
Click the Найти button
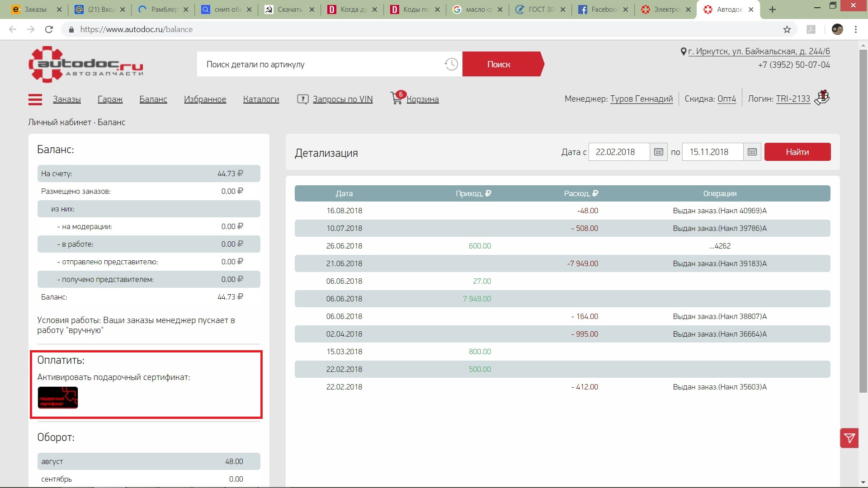tap(797, 152)
